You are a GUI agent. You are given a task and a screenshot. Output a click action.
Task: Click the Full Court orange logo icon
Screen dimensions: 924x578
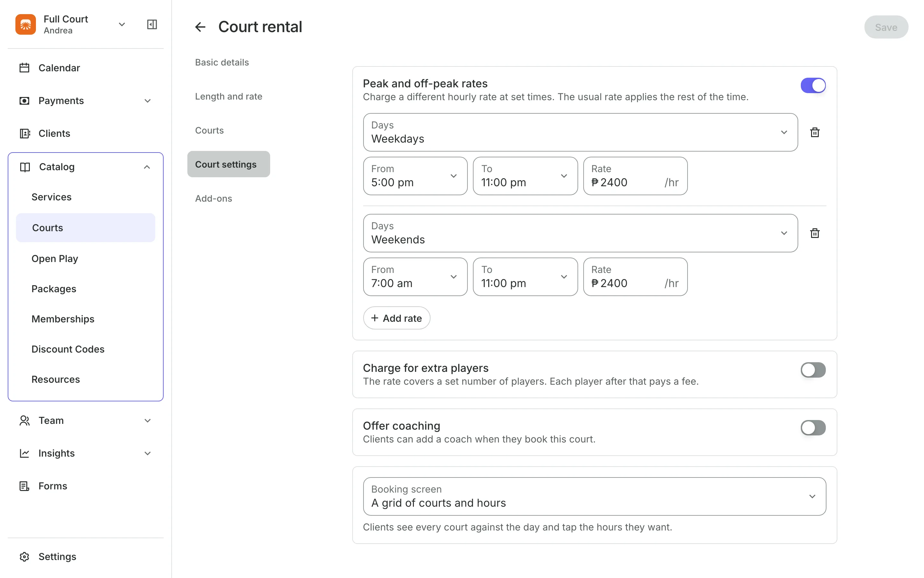point(26,24)
